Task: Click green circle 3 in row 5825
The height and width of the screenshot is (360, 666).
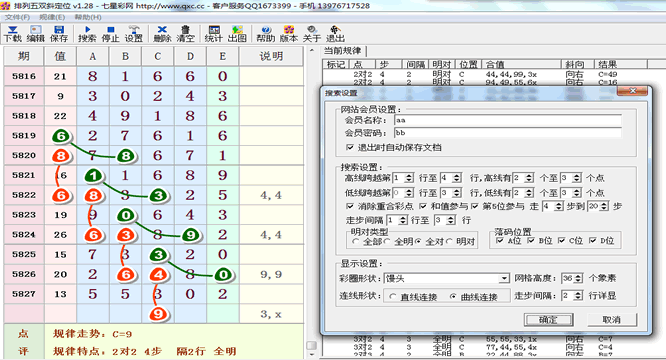Action: [158, 255]
